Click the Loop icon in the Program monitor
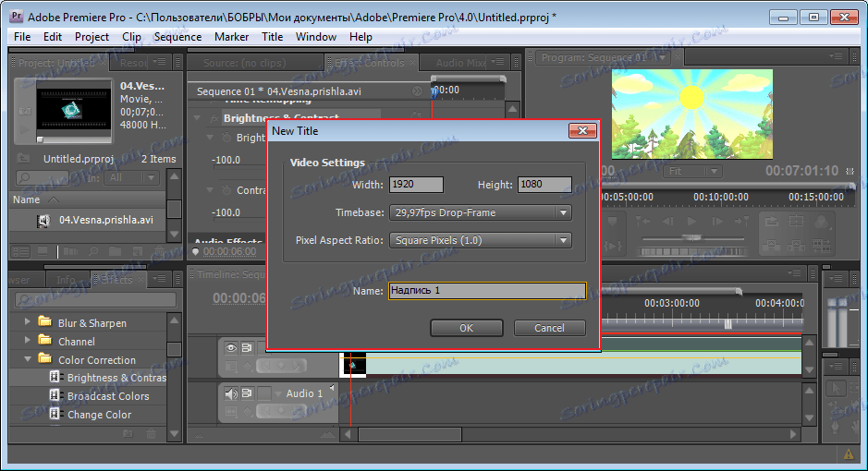 771,222
